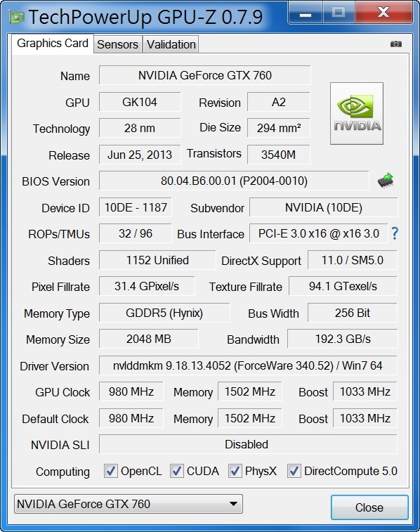Image resolution: width=420 pixels, height=532 pixels.
Task: Click the Pixel Fillrate value 31.4 GPixel/s
Action: click(147, 286)
